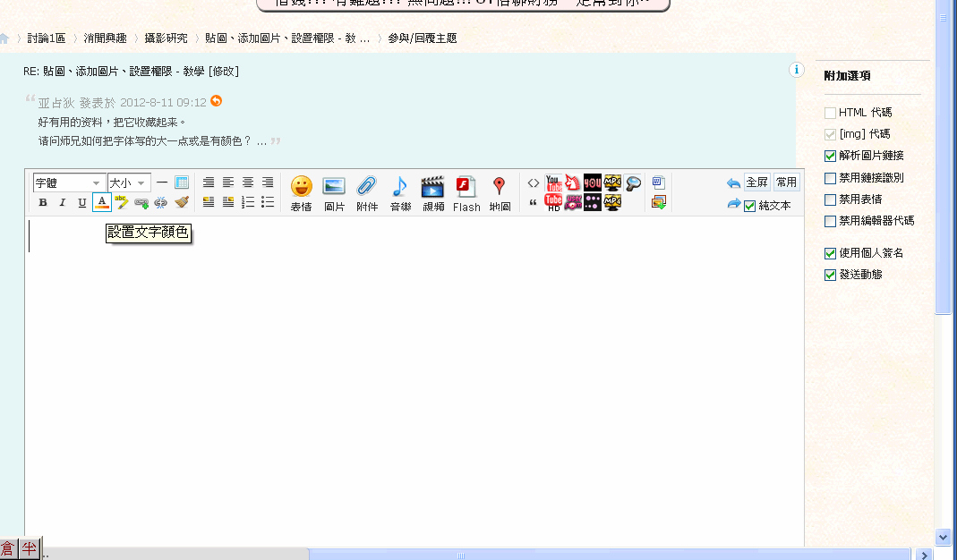Click the underline formatting button

click(x=82, y=203)
